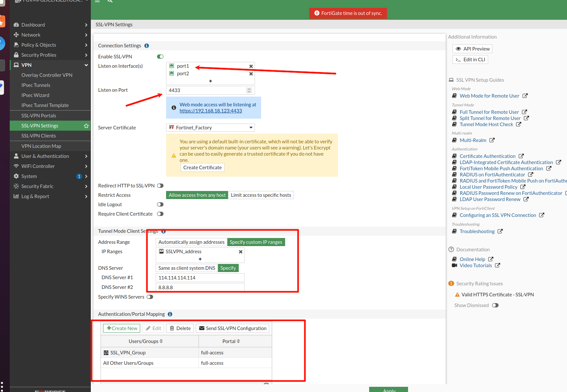
Task: Select Allow access from any host
Action: pos(197,195)
